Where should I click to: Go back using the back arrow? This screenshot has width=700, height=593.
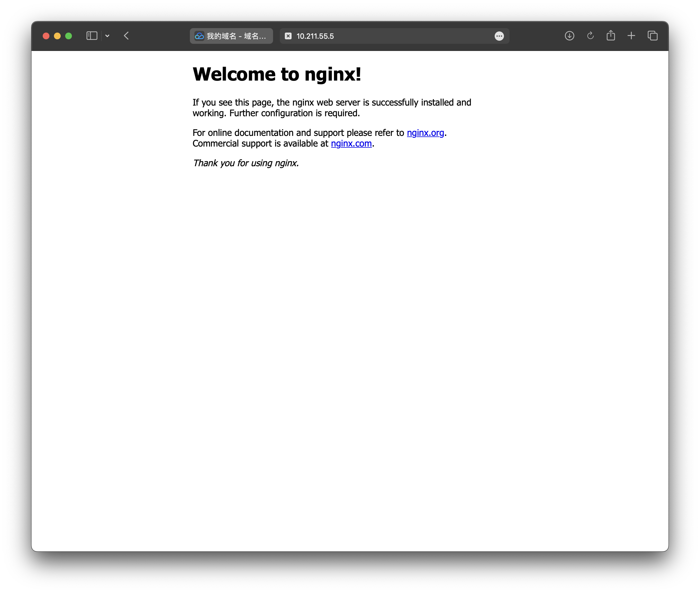(126, 36)
